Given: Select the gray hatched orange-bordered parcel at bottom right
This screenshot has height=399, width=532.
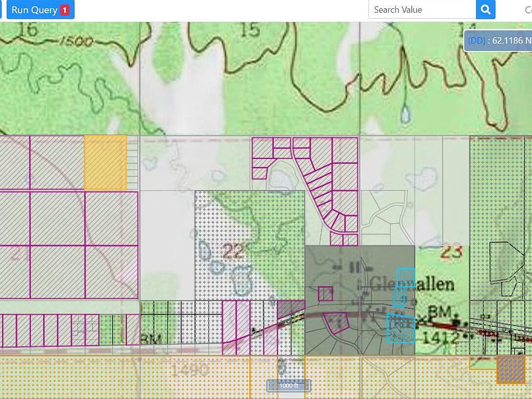Looking at the screenshot, I should [510, 370].
